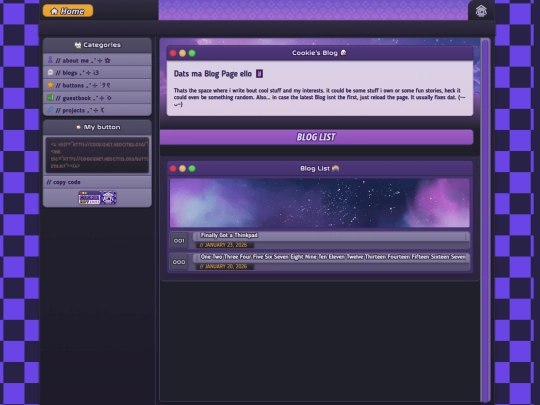Click the purple vertical scrollbar
Image resolution: width=540 pixels, height=405 pixels.
click(x=485, y=220)
